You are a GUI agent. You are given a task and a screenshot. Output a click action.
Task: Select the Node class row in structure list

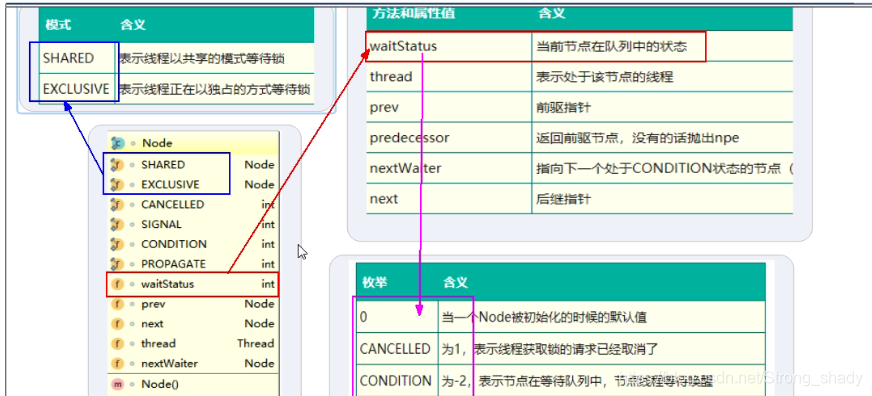(193, 143)
